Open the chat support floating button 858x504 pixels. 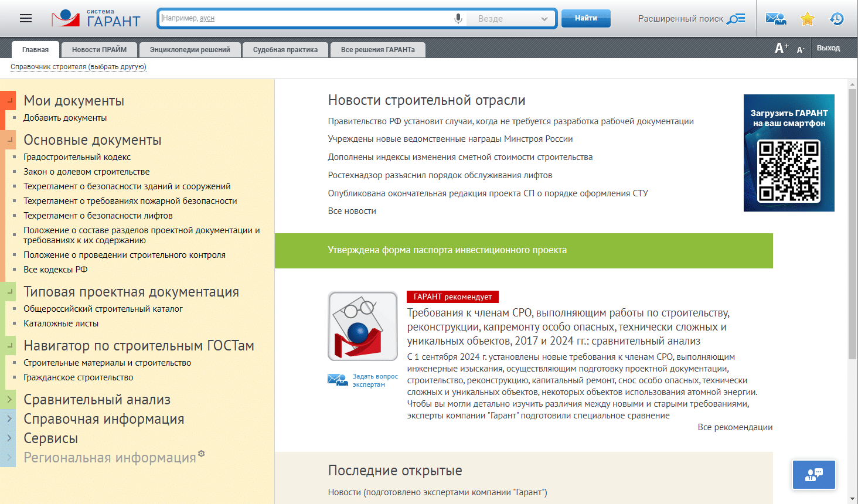click(814, 475)
